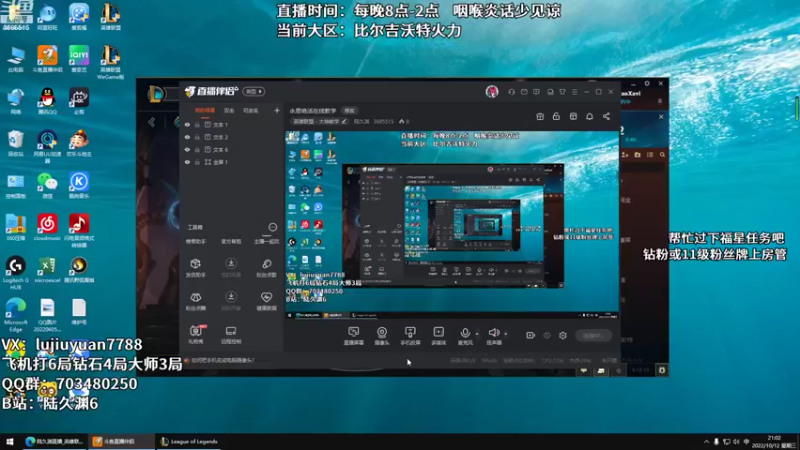Open the fan song request tool

point(266,267)
